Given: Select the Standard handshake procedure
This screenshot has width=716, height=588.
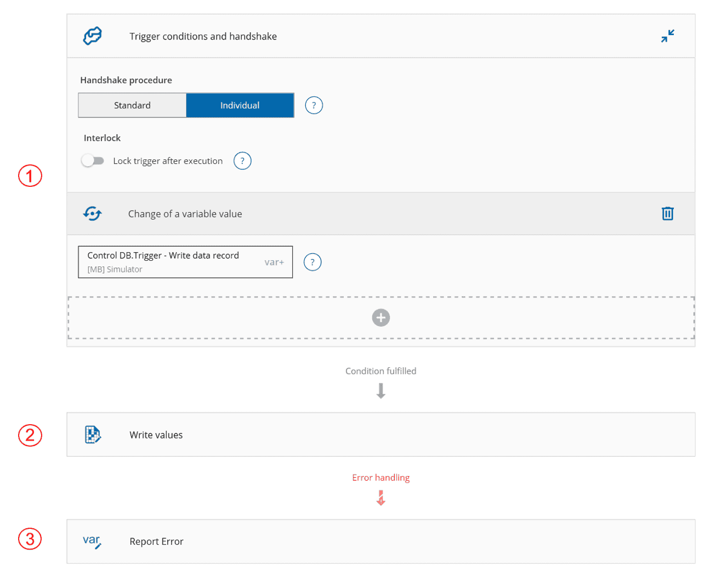Looking at the screenshot, I should click(132, 105).
